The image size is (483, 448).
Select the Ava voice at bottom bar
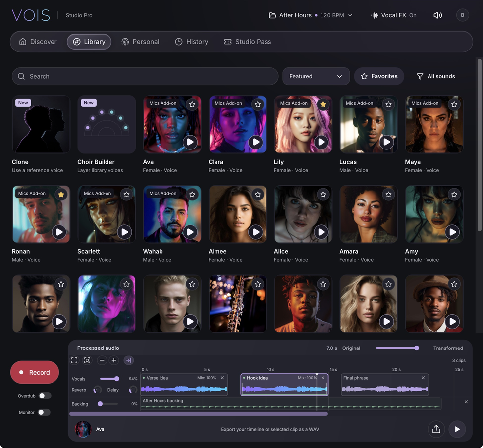(x=90, y=429)
